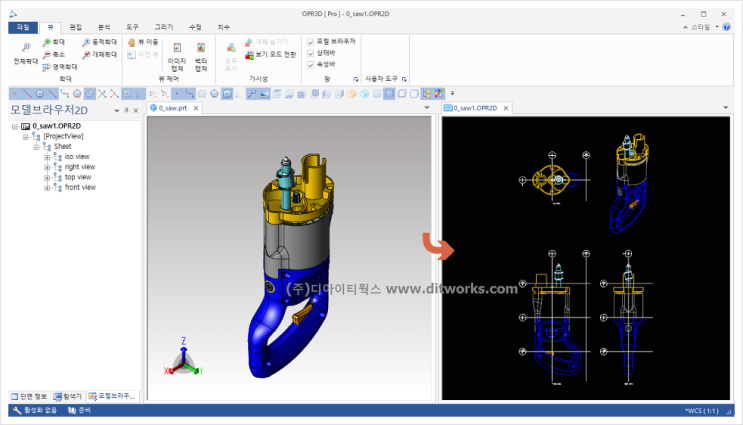Switch to the 모델브라우... bottom panel tab
The width and height of the screenshot is (743, 425).
click(x=112, y=397)
